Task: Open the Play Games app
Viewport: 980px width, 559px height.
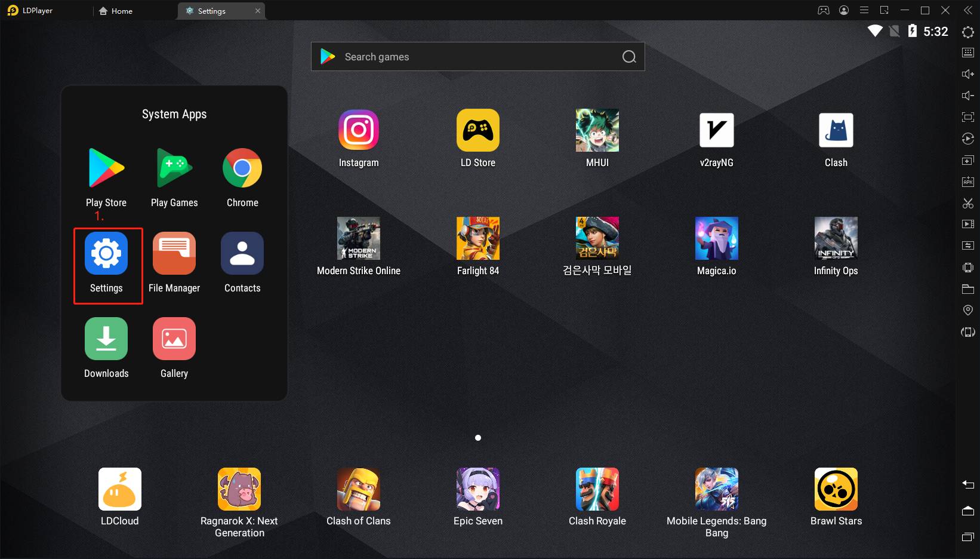Action: coord(174,168)
